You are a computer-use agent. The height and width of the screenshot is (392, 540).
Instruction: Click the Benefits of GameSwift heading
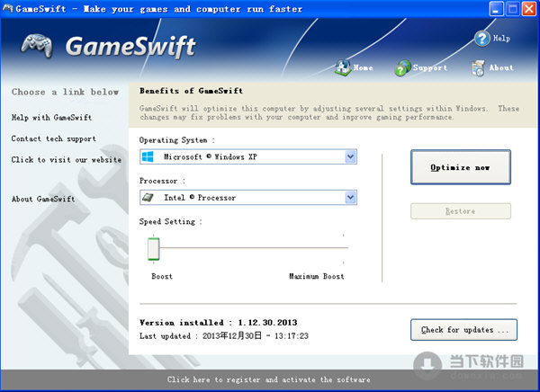tap(192, 91)
